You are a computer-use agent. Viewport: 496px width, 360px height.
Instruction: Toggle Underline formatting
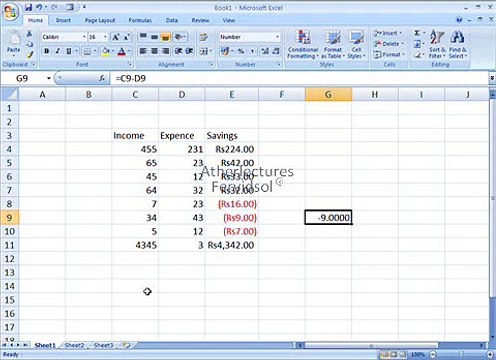(x=68, y=51)
